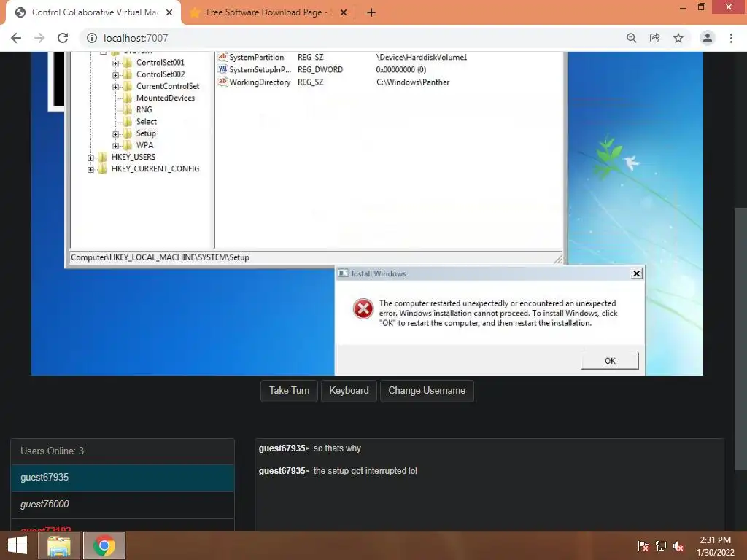Screen dimensions: 747x560
Task: Open the Chrome profile avatar
Action: tap(708, 38)
